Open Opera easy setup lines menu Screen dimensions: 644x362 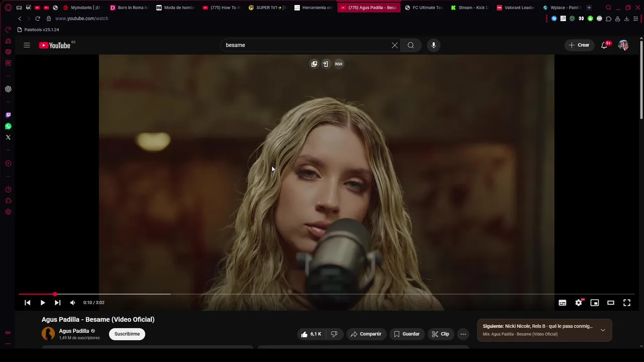pos(635,19)
